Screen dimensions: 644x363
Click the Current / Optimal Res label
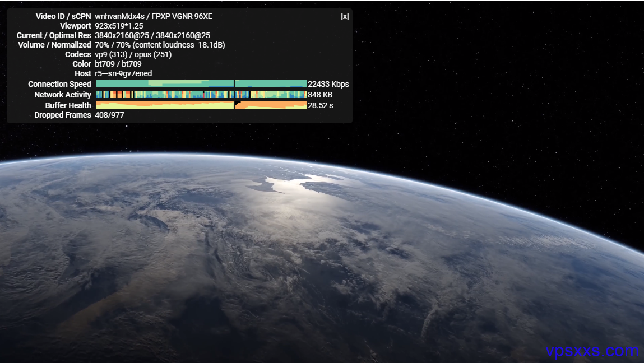[x=54, y=35]
